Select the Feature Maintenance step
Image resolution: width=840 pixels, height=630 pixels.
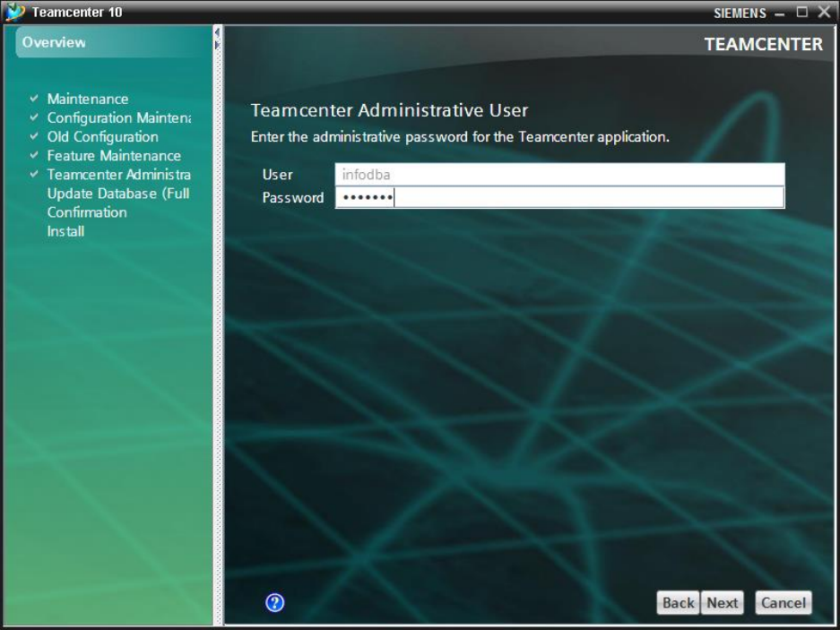click(x=114, y=156)
